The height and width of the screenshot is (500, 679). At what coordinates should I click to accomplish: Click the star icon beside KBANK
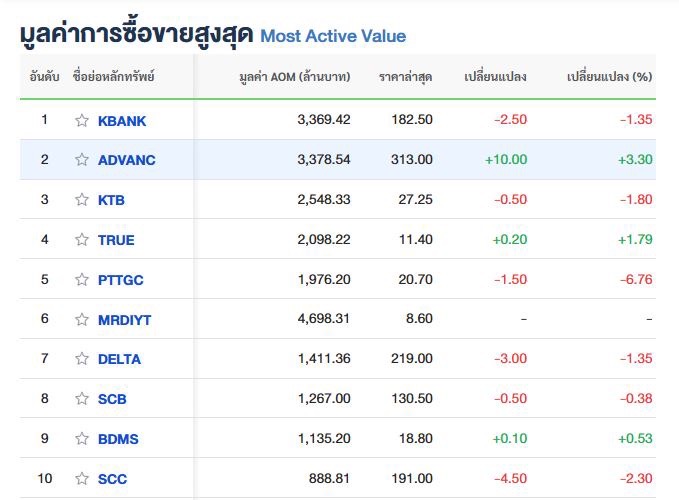click(x=82, y=120)
